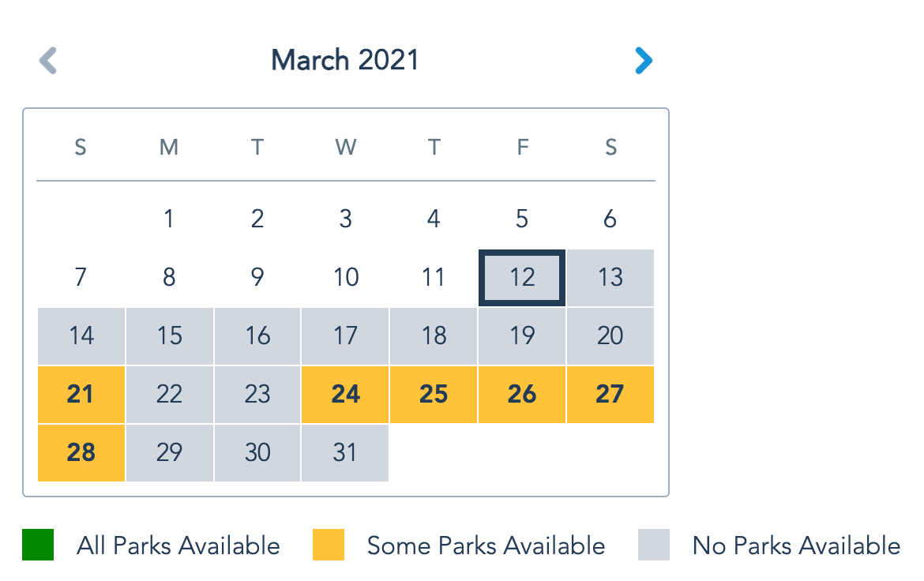
Task: Click date 31 in the last row
Action: 345,452
